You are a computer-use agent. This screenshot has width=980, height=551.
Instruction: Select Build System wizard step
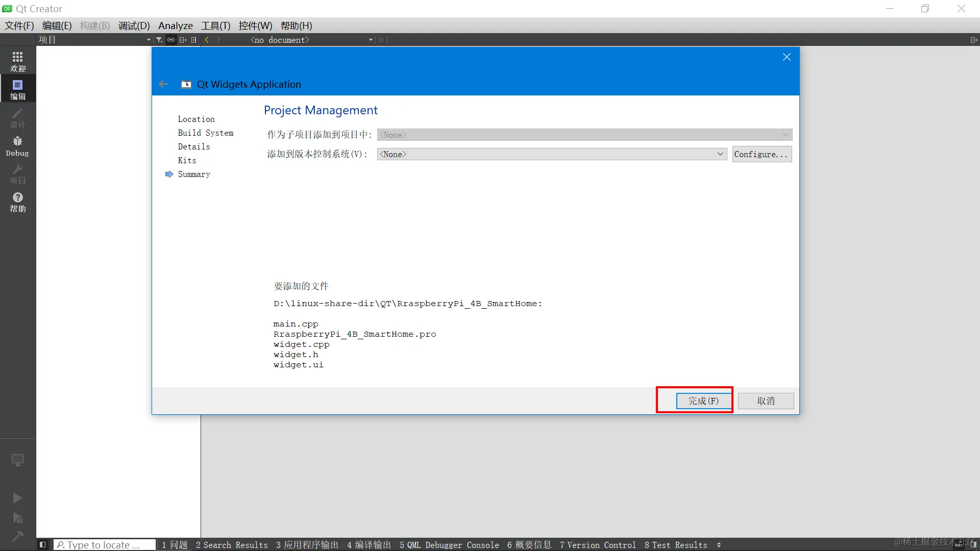[206, 133]
